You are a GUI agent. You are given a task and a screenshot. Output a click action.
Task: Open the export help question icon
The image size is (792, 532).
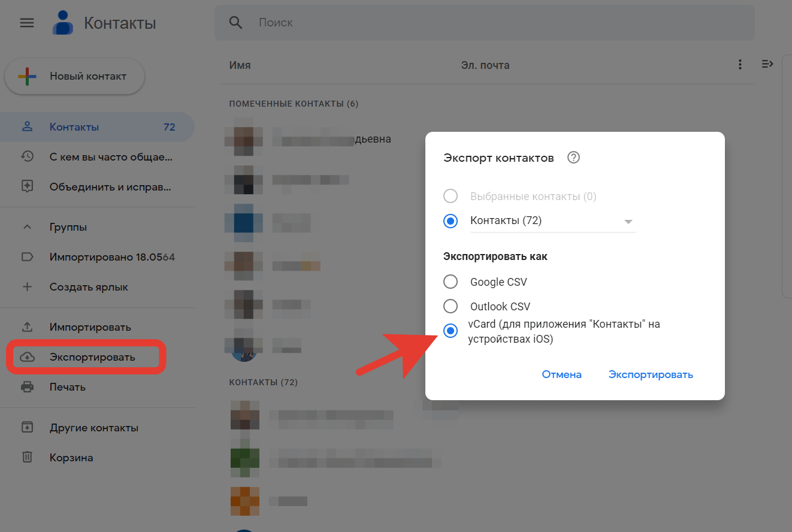pyautogui.click(x=573, y=158)
